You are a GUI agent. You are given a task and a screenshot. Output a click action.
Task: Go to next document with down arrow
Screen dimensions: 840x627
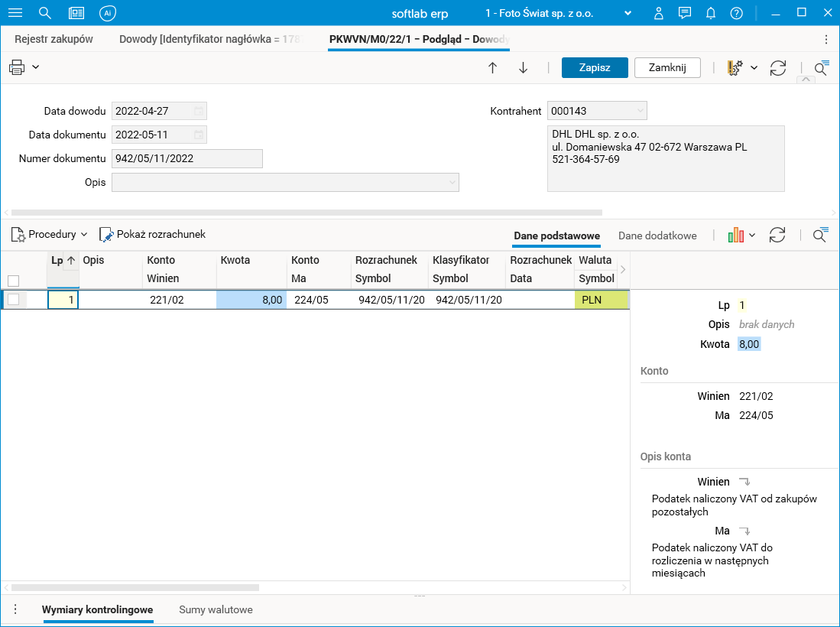pyautogui.click(x=523, y=67)
